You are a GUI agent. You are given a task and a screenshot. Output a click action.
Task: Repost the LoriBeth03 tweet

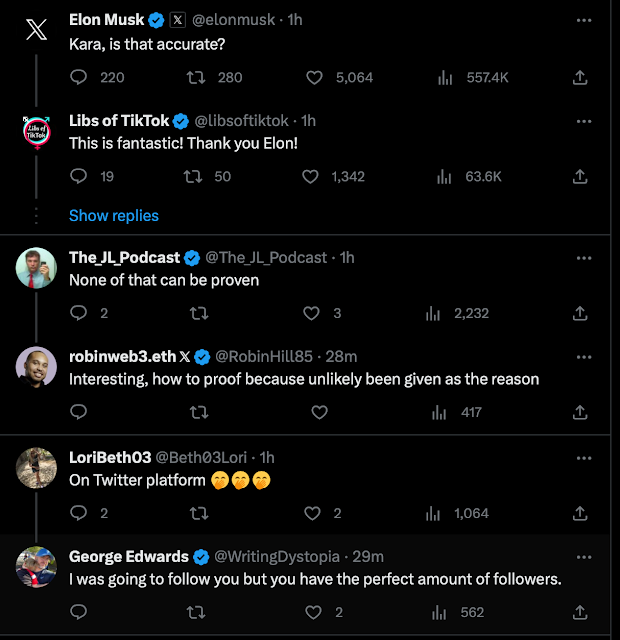coord(198,513)
